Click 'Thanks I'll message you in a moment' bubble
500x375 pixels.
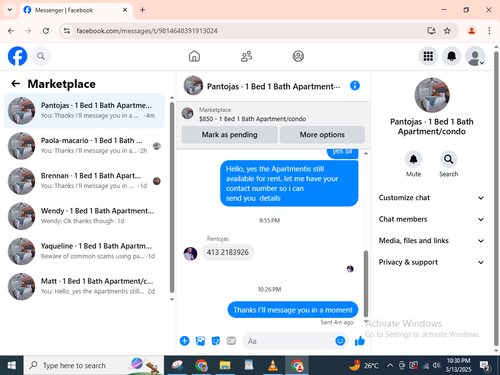pyautogui.click(x=293, y=310)
